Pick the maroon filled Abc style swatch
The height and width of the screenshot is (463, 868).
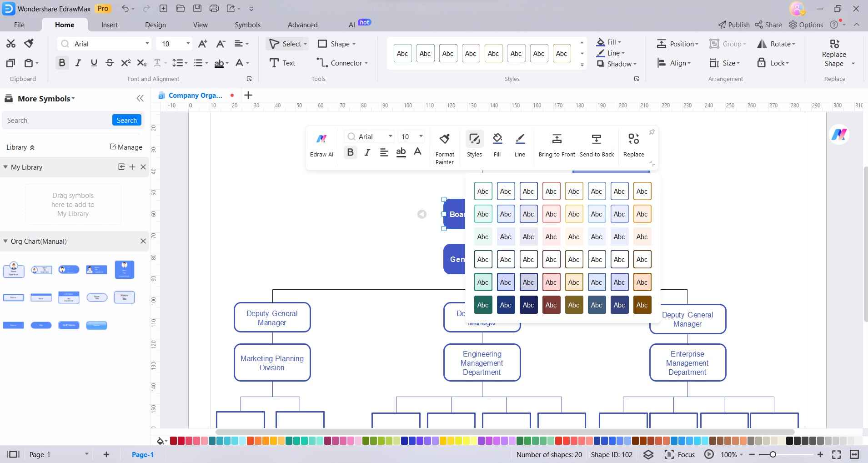551,305
